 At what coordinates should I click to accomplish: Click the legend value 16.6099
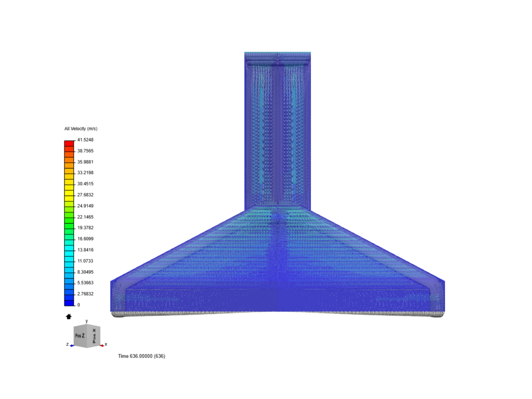click(x=85, y=239)
